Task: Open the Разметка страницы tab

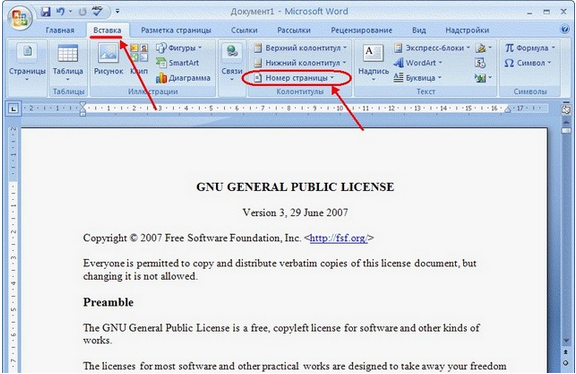Action: [176, 30]
